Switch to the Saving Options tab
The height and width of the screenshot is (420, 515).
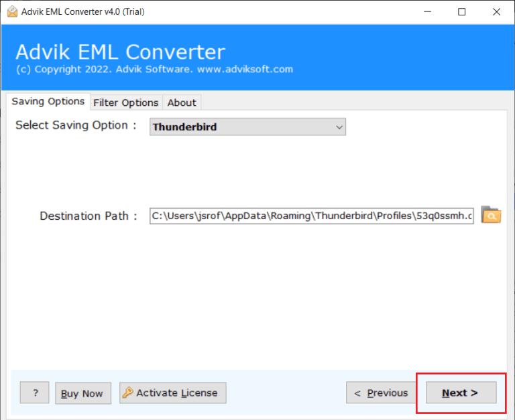48,101
